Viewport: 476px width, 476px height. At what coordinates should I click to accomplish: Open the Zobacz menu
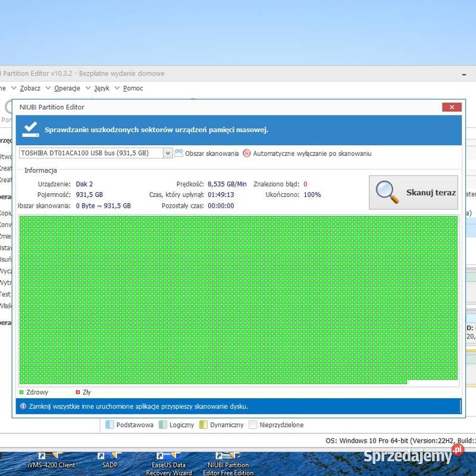[x=30, y=88]
